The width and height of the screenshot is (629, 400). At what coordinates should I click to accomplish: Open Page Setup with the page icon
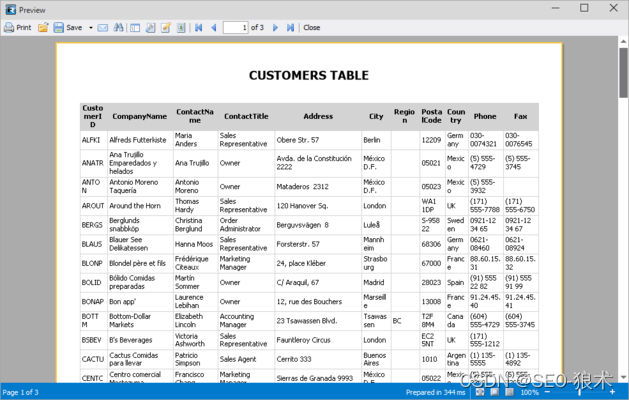(x=150, y=28)
